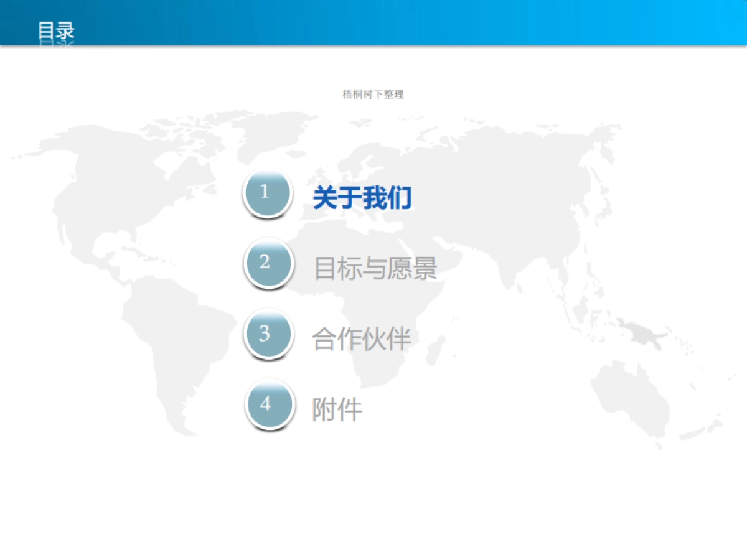Select the numbered circle 3 icon
Viewport: 747px width, 560px height.
point(269,334)
